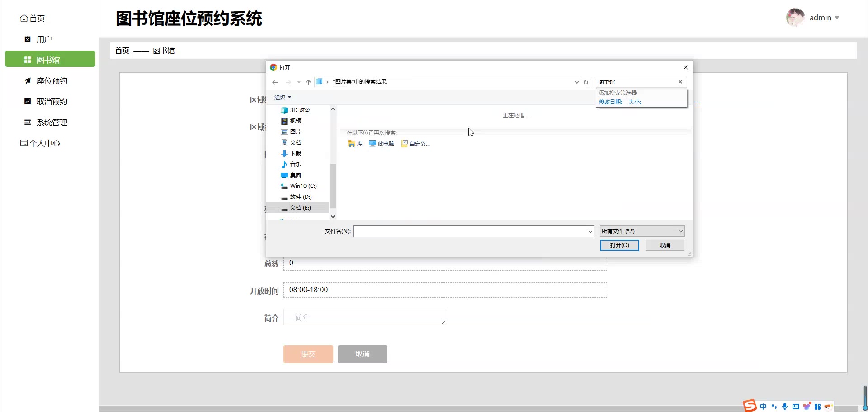Click the search box containing 图书馆

tap(637, 82)
